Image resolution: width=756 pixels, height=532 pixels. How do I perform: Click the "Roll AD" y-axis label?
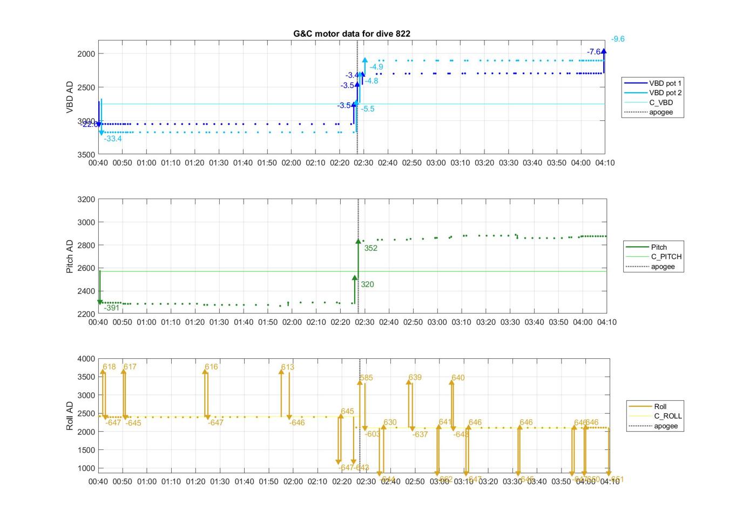(70, 415)
